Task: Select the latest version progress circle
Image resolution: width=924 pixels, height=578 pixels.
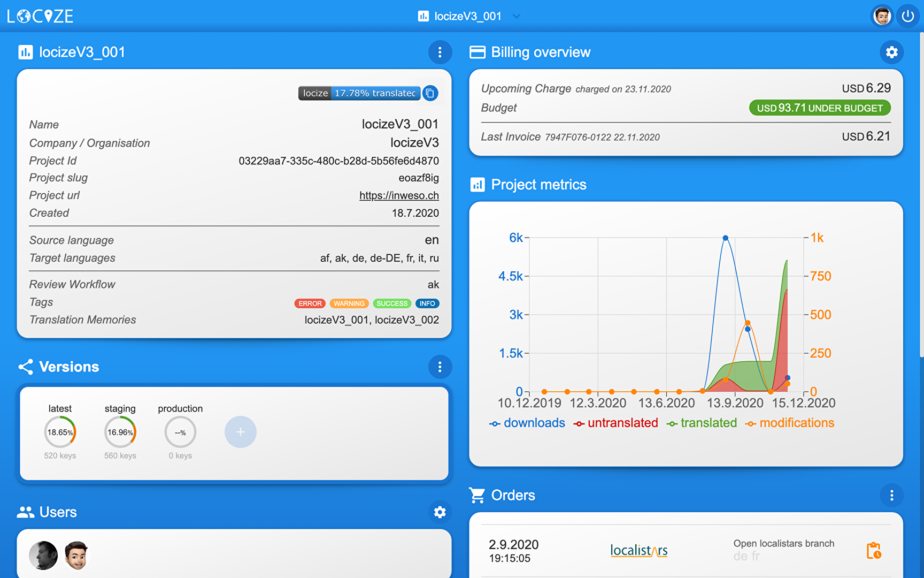Action: click(x=60, y=432)
